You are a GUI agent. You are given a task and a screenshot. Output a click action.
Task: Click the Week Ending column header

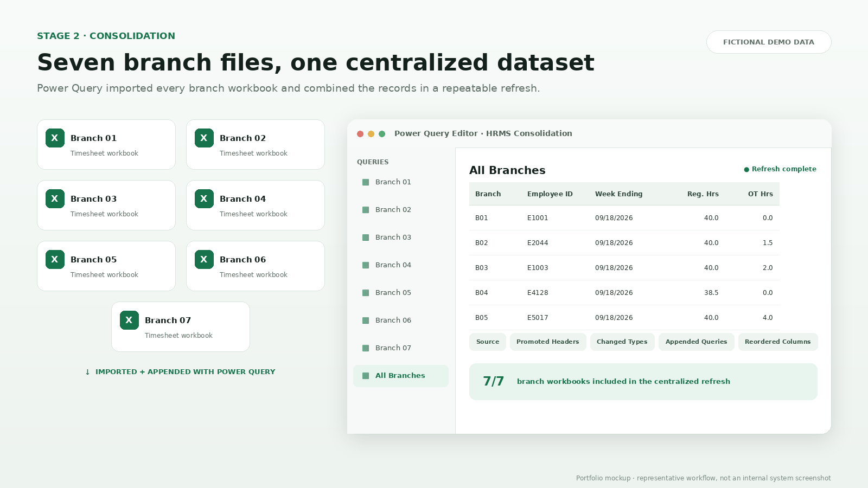pos(618,194)
